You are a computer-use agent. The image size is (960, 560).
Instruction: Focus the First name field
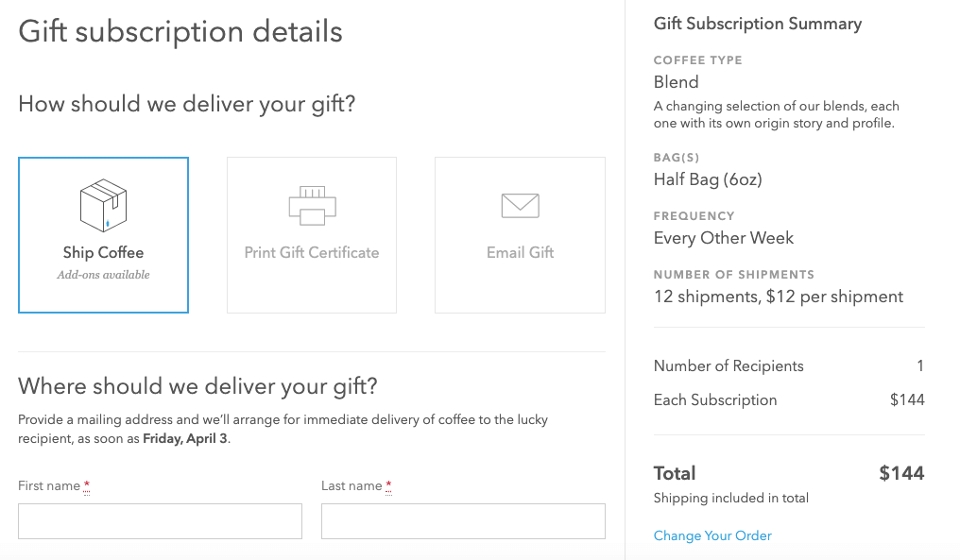tap(160, 521)
